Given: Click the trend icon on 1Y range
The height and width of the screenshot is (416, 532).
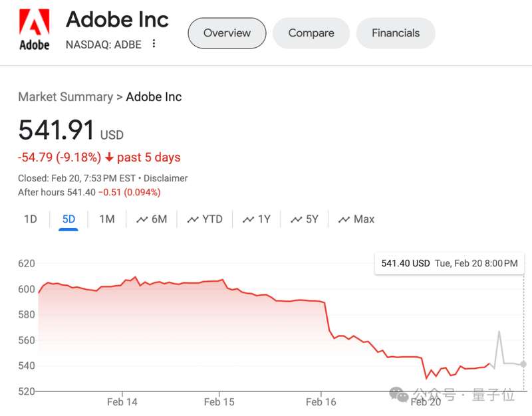Looking at the screenshot, I should point(248,219).
